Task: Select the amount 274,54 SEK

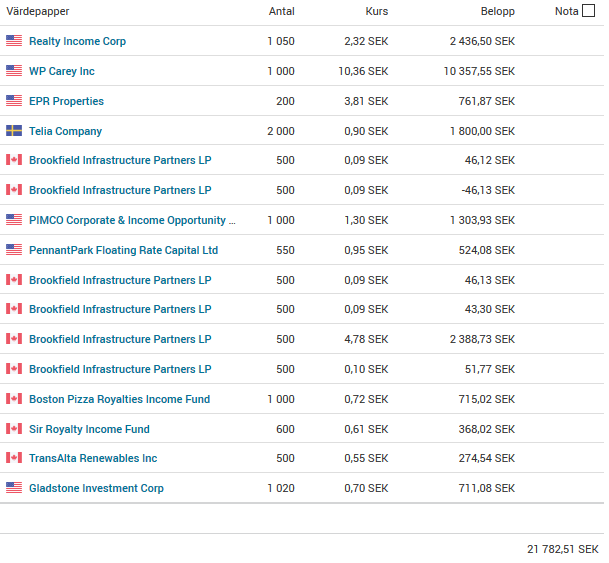Action: (487, 458)
